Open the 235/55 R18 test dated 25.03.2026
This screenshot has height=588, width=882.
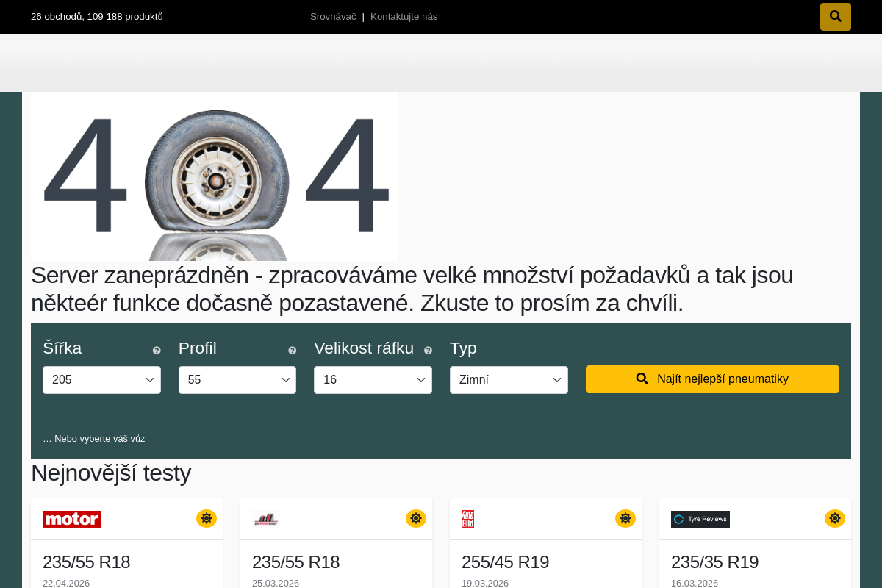coord(295,562)
